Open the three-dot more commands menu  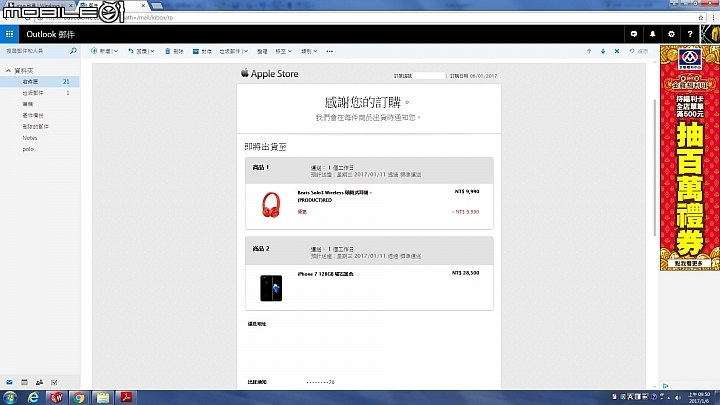coord(330,51)
